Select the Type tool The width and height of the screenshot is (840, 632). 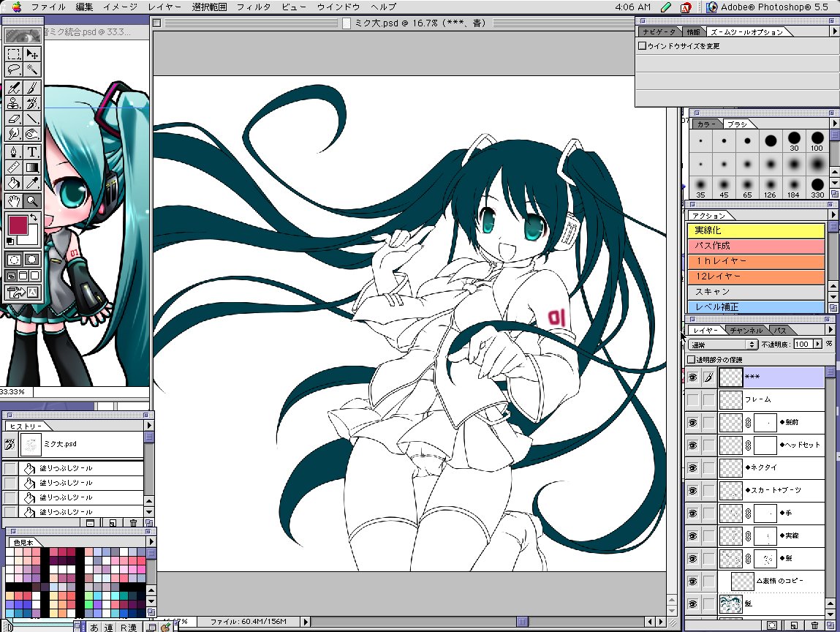click(x=33, y=151)
